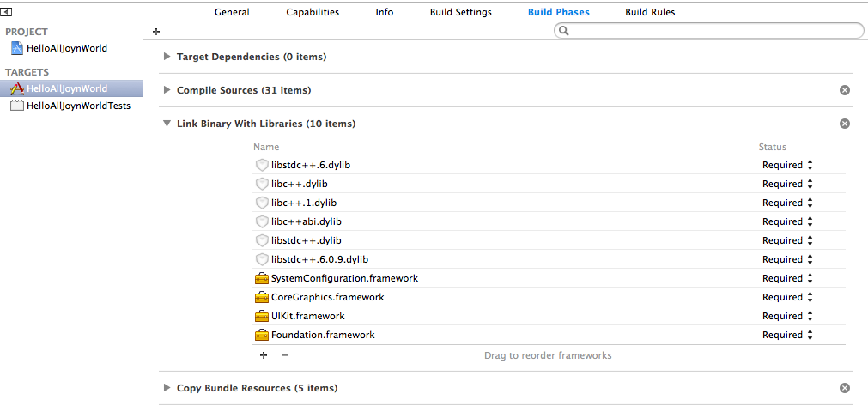Open the Capabilities tab

coord(313,12)
